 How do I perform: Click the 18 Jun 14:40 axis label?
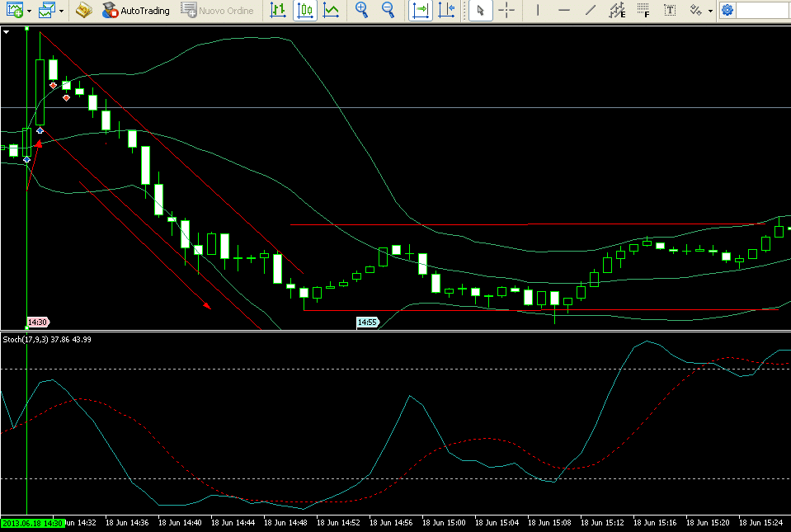tap(180, 523)
